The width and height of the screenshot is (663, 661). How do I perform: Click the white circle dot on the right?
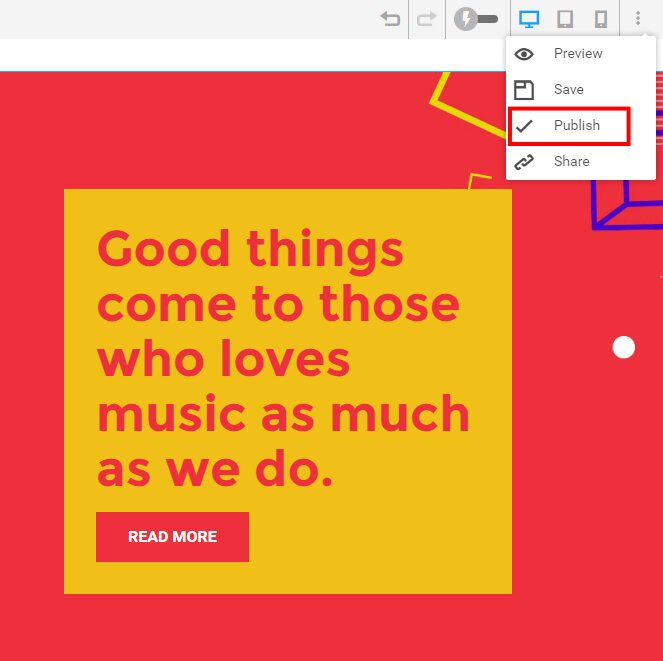pyautogui.click(x=624, y=347)
